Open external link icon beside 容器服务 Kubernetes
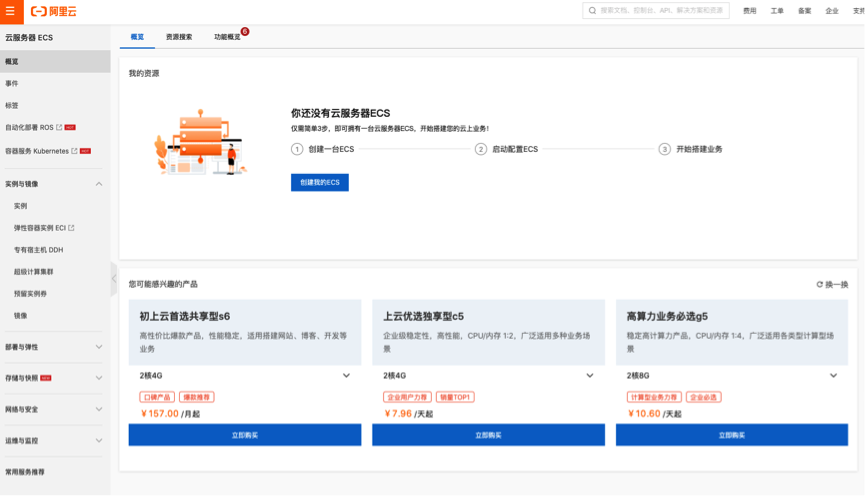 pyautogui.click(x=74, y=151)
